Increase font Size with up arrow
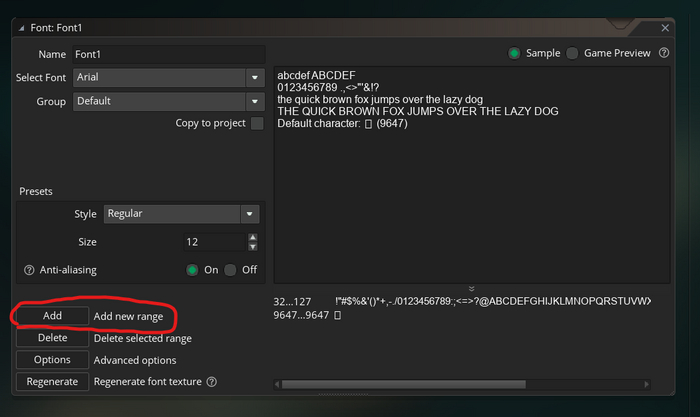The width and height of the screenshot is (700, 417). point(253,237)
